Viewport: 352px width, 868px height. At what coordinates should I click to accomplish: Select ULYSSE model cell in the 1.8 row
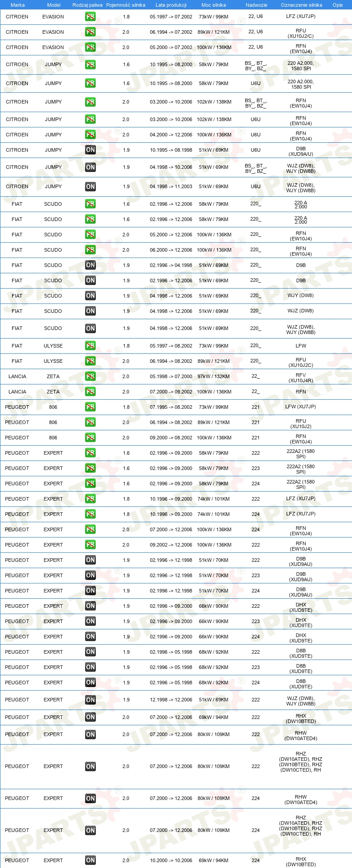click(x=53, y=346)
